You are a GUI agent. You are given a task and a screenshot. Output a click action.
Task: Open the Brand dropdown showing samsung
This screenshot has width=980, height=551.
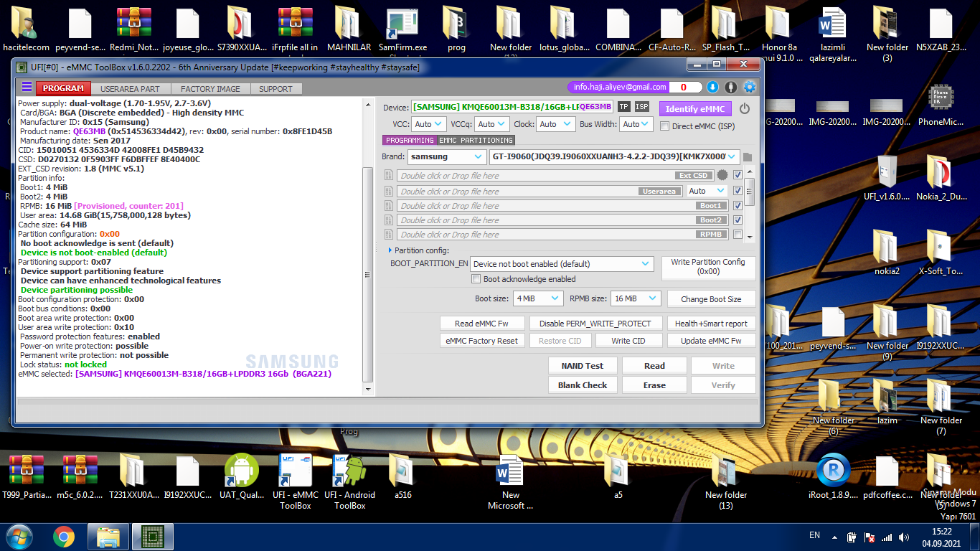pos(447,156)
